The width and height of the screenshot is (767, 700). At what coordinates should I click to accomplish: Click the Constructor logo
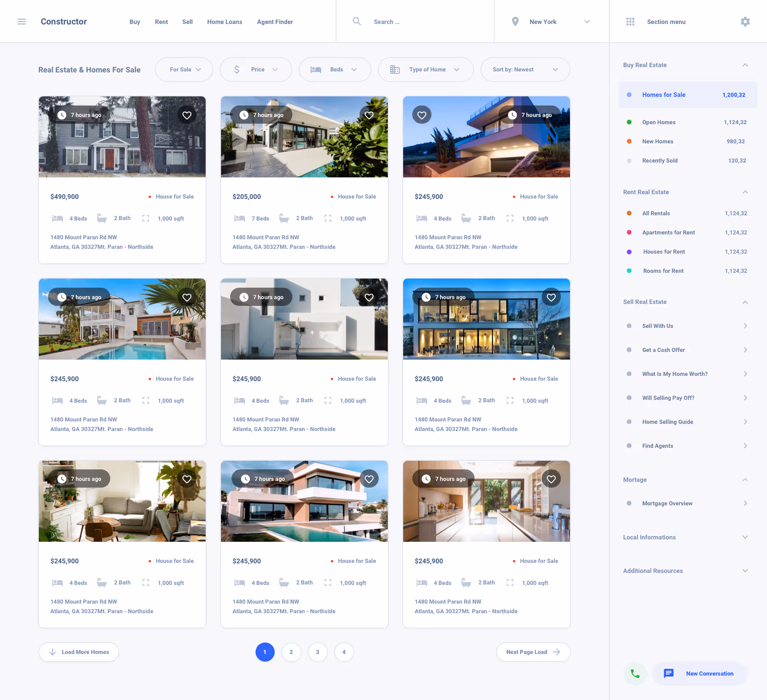[x=64, y=22]
